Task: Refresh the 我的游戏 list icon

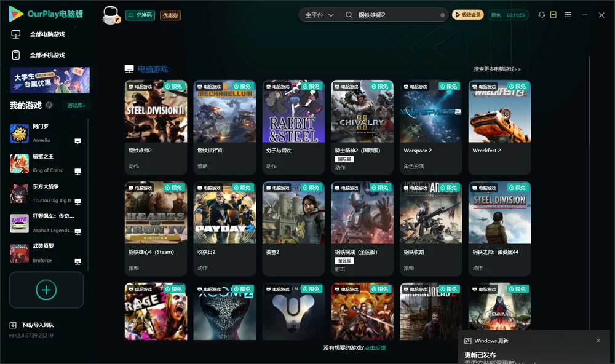Action: tap(49, 105)
